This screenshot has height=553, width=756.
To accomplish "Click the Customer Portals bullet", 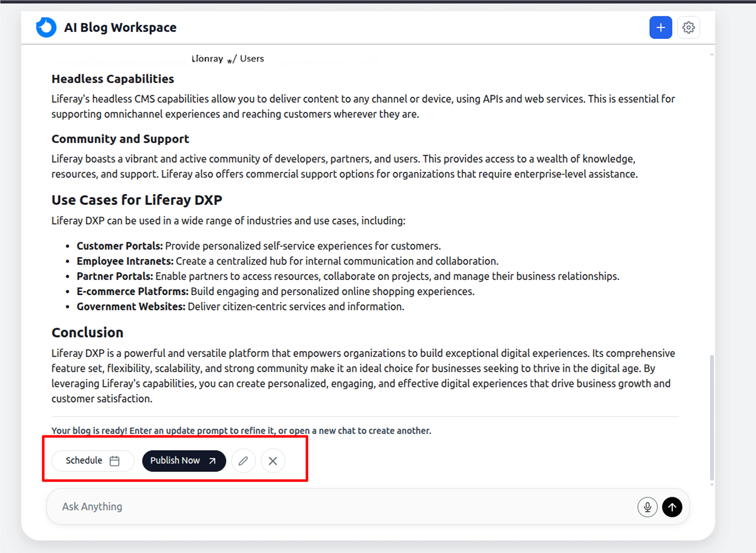I will (x=259, y=246).
